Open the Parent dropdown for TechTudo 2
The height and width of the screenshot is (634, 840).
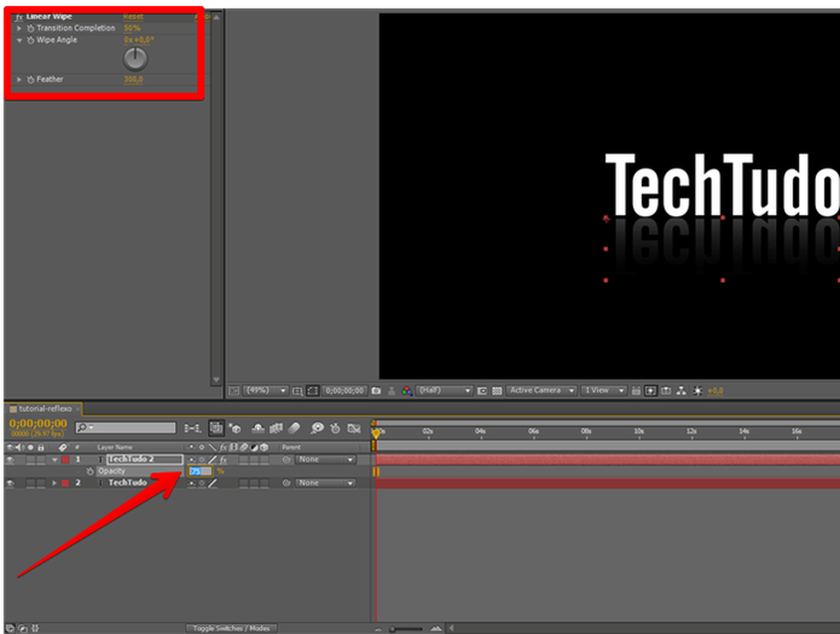(326, 460)
